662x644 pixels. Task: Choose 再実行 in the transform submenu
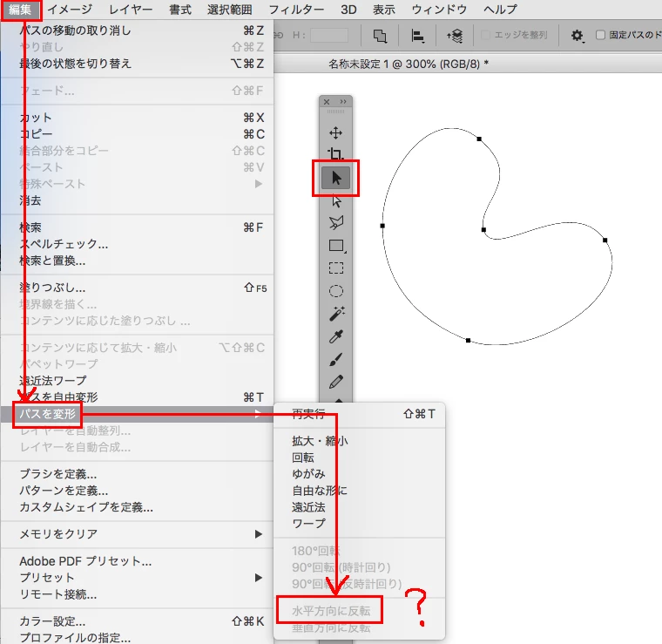359,414
